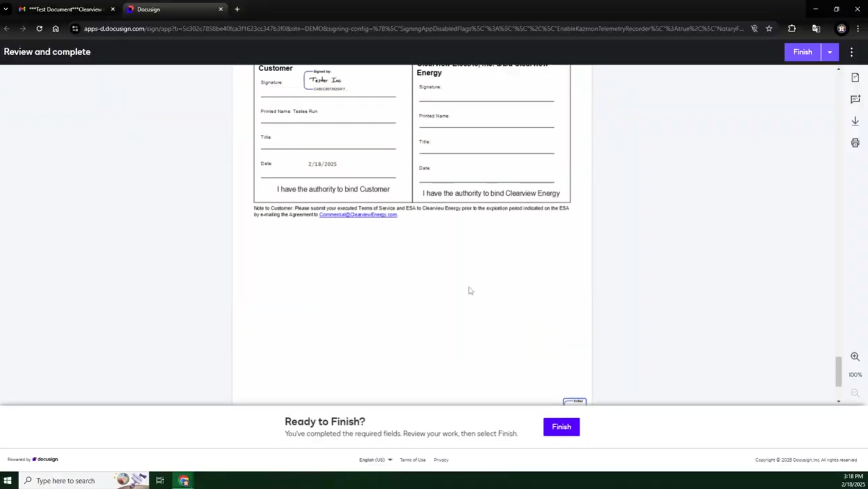Click the vertical document scrollbar thumb
The image size is (868, 489).
point(839,371)
